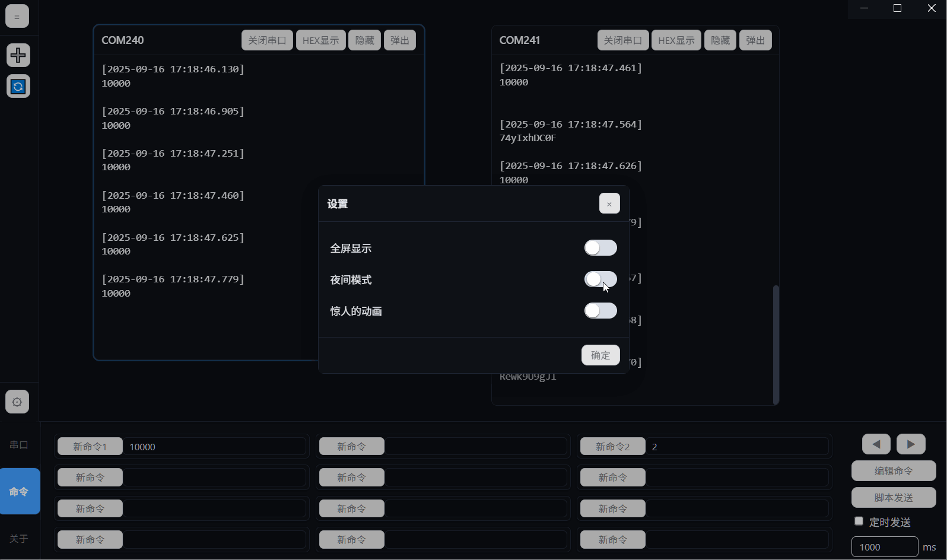
Task: Close the settings dialog with the × button
Action: [x=609, y=203]
